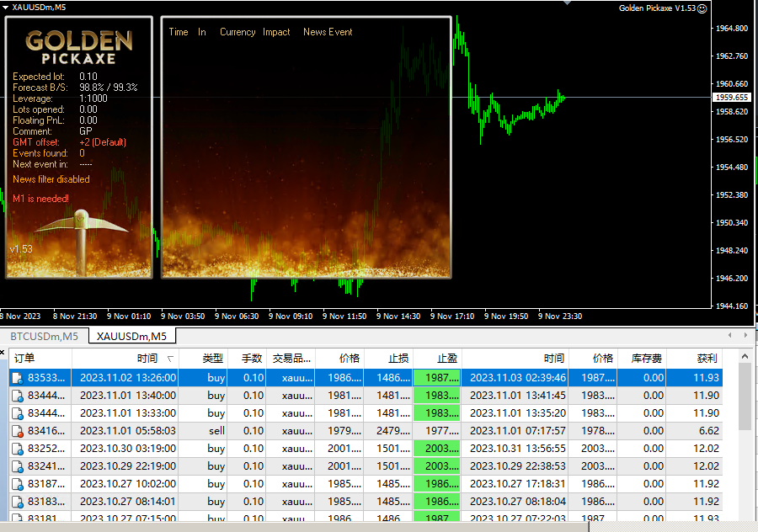Click the sell type cell
The width and height of the screenshot is (758, 532).
216,430
